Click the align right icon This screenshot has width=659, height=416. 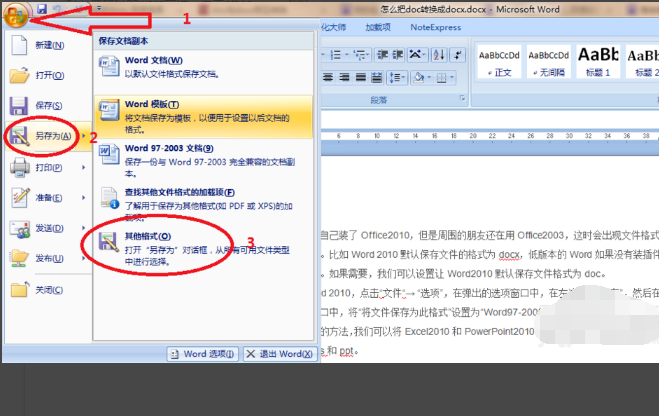pyautogui.click(x=345, y=77)
